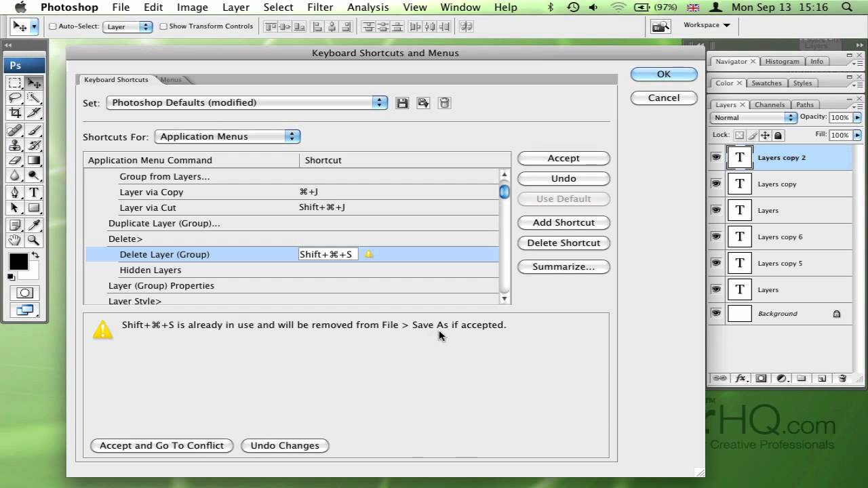Screen dimensions: 868x488
Task: Hide the Background layer
Action: tap(716, 313)
